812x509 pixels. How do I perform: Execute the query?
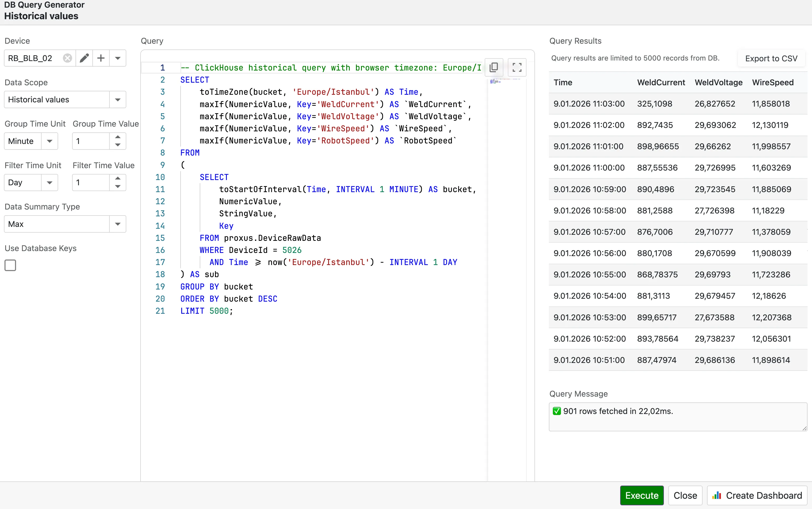click(x=641, y=495)
